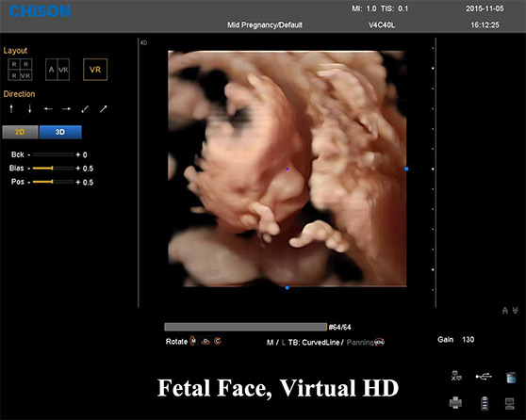This screenshot has width=526, height=420.
Task: Open the blue storage disk icon
Action: (x=511, y=378)
